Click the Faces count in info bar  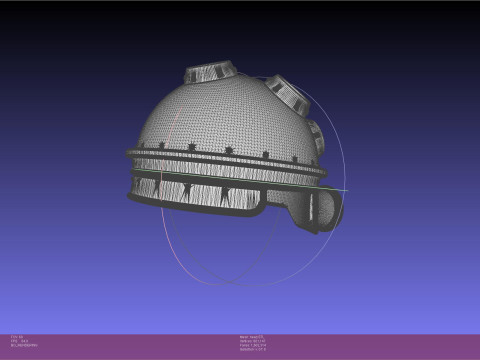point(253,345)
